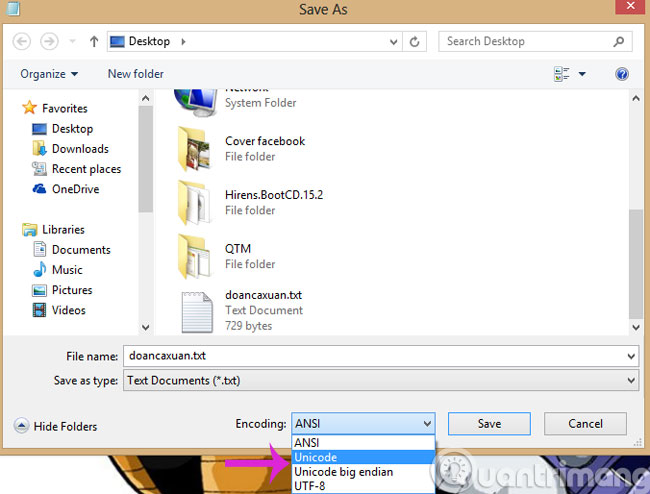Image resolution: width=650 pixels, height=494 pixels.
Task: Click the Hirens.BootCD.15.2 name text
Action: tap(274, 195)
